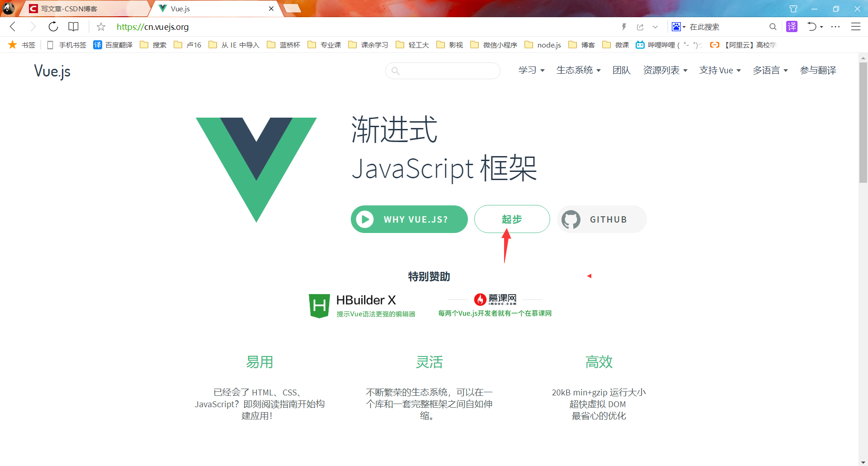Open a new tab with the plus button
This screenshot has height=466, width=868.
tap(292, 8)
